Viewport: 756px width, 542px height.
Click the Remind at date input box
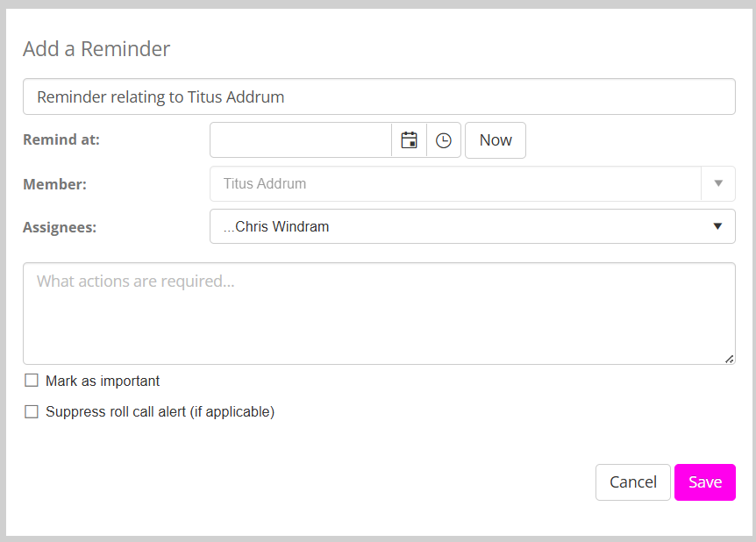point(301,140)
